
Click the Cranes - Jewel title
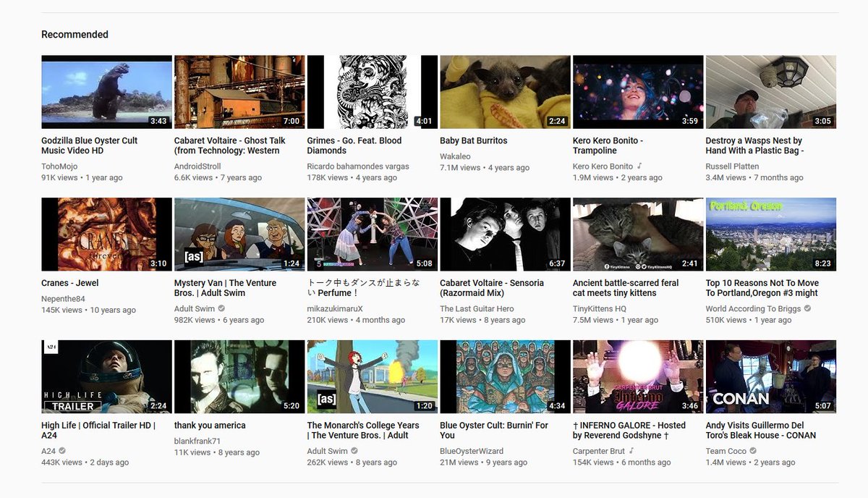70,283
